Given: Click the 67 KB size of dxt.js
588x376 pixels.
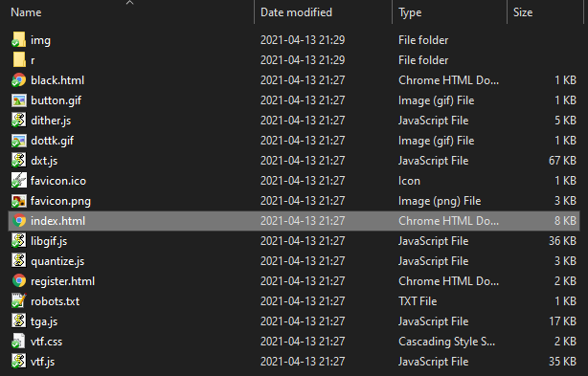Looking at the screenshot, I should [562, 161].
